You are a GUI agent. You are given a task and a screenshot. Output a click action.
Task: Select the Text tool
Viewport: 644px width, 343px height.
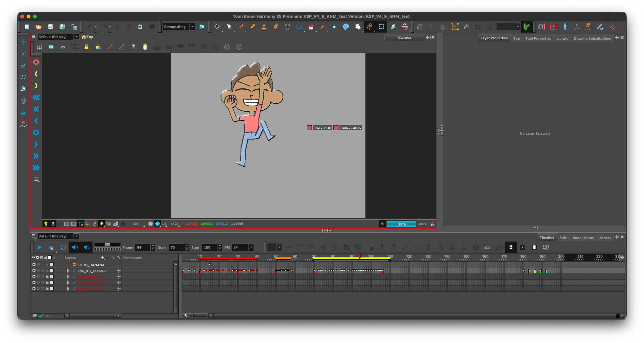(x=287, y=27)
